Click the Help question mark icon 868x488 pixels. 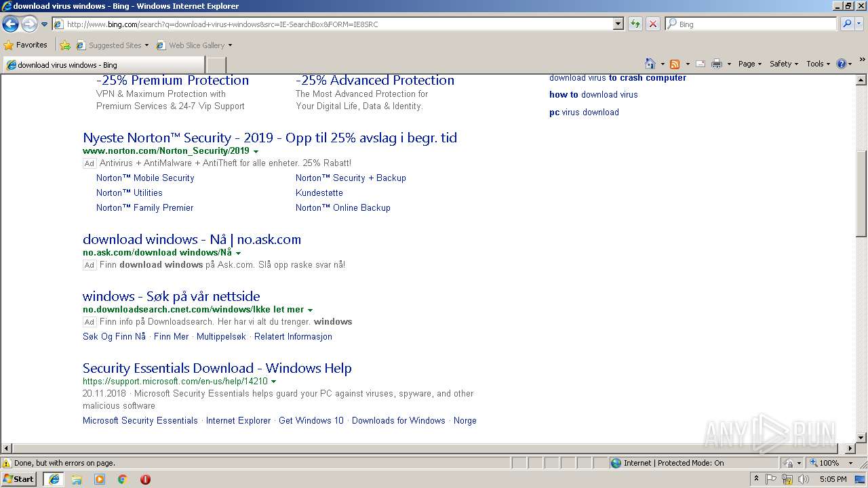pos(842,64)
